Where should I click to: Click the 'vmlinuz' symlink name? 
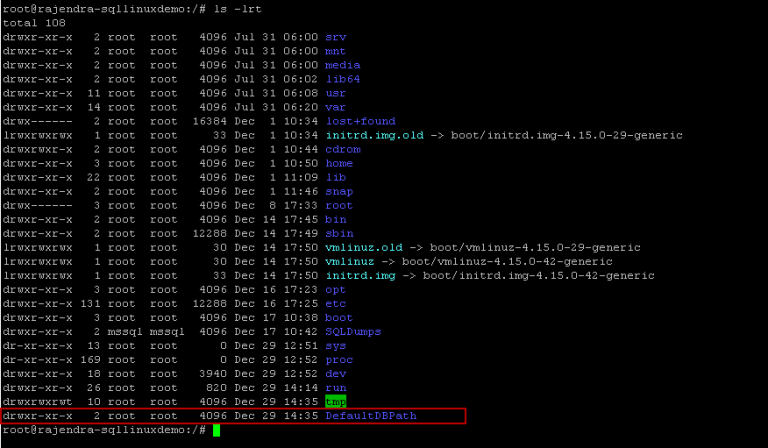click(350, 262)
